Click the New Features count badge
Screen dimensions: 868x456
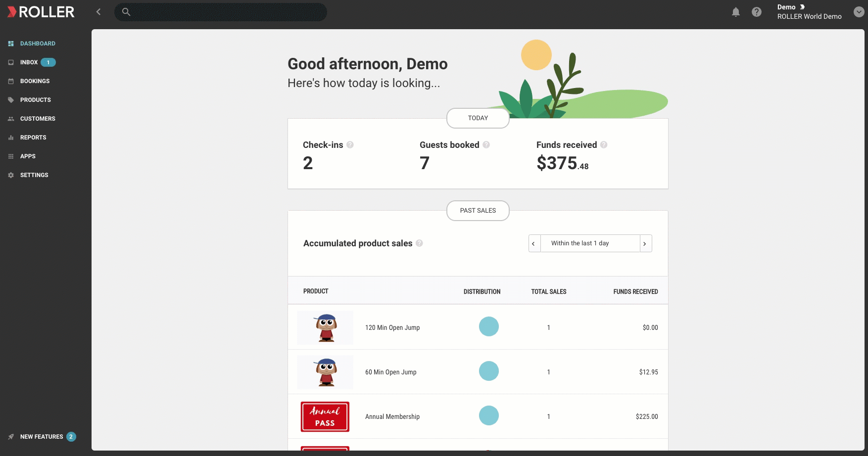[x=71, y=437]
